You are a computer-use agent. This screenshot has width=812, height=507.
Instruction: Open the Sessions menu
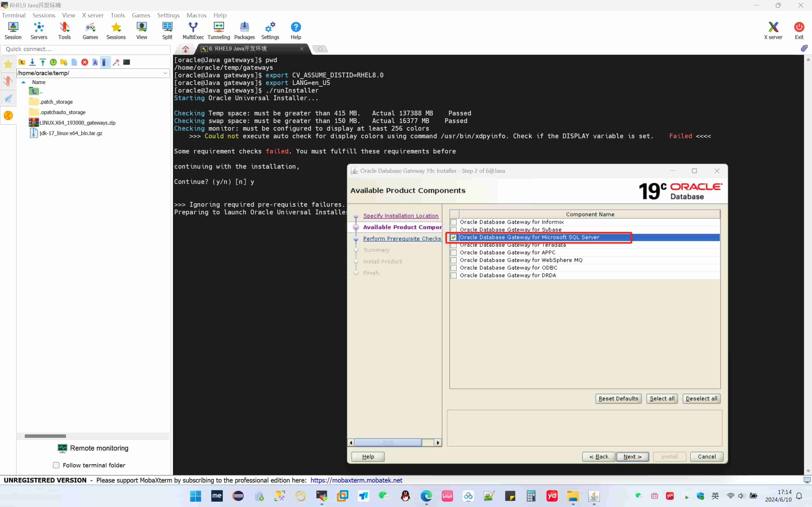[43, 15]
